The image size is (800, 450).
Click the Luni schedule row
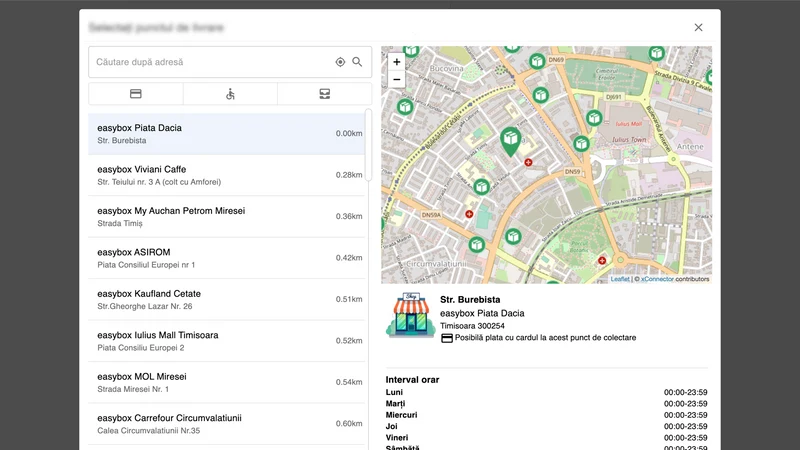pos(546,392)
